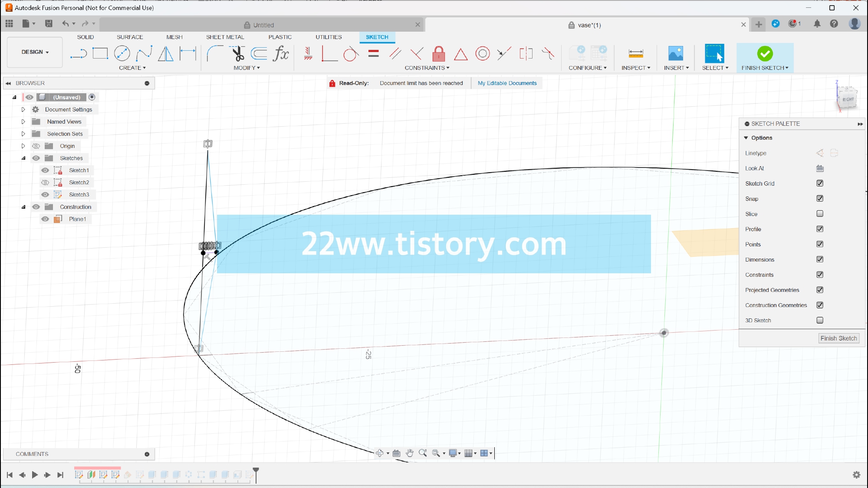The height and width of the screenshot is (488, 868).
Task: Uncheck the Sketch Grid checkbox
Action: [820, 183]
